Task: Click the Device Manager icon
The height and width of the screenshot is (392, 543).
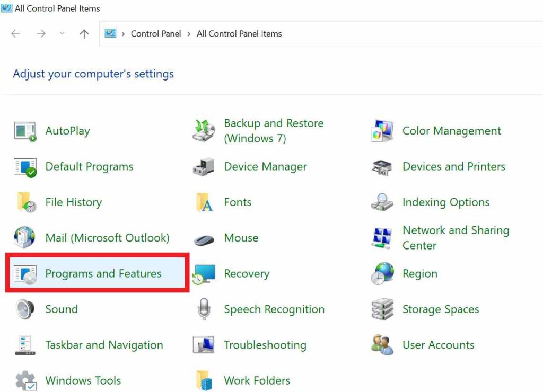Action: [204, 167]
